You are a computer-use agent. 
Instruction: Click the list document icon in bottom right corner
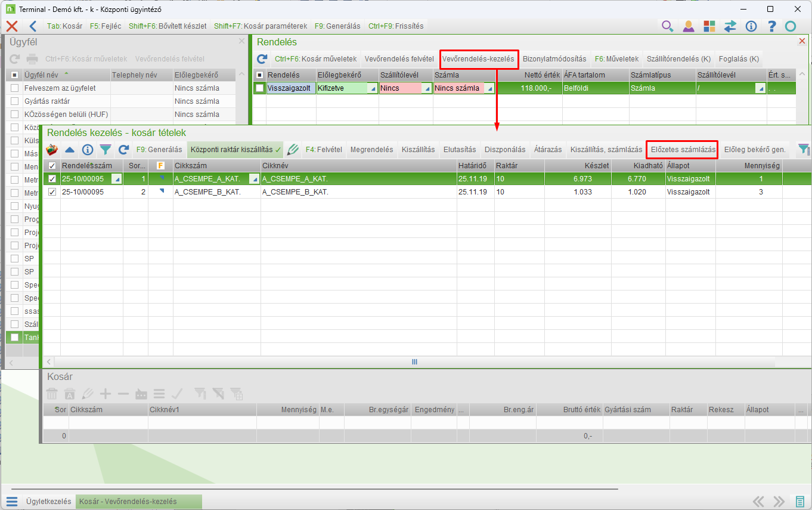coord(799,502)
